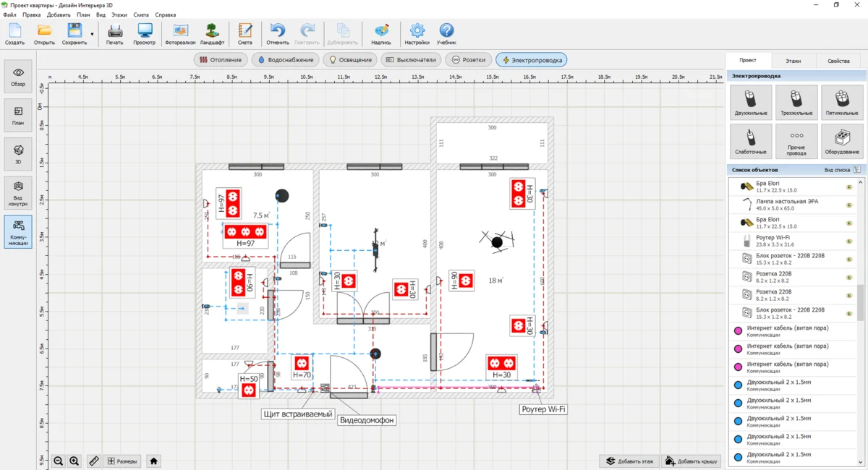Hide the Бра Elori listed above Лампа настольная

point(850,187)
